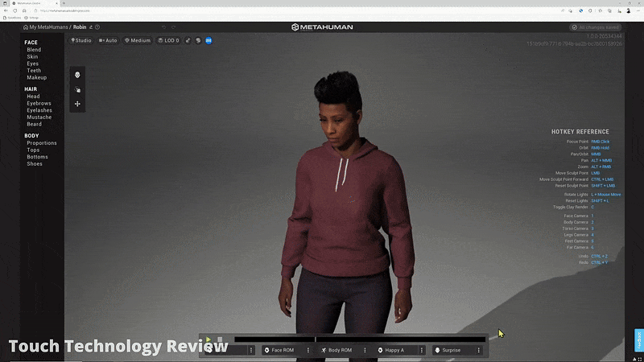Open body Tops section

33,150
